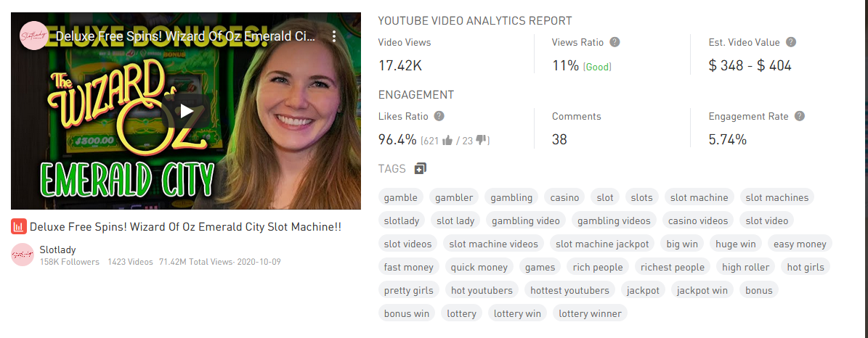Click Views Ratio help question mark

coord(615,42)
